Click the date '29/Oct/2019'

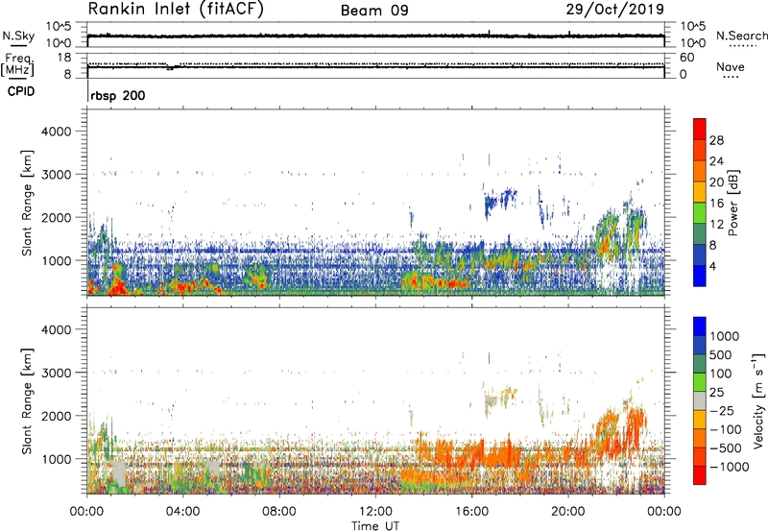coord(615,9)
